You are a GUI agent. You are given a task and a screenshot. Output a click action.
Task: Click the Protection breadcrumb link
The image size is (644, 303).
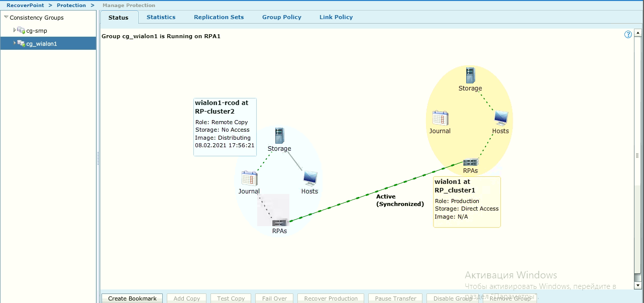(71, 5)
